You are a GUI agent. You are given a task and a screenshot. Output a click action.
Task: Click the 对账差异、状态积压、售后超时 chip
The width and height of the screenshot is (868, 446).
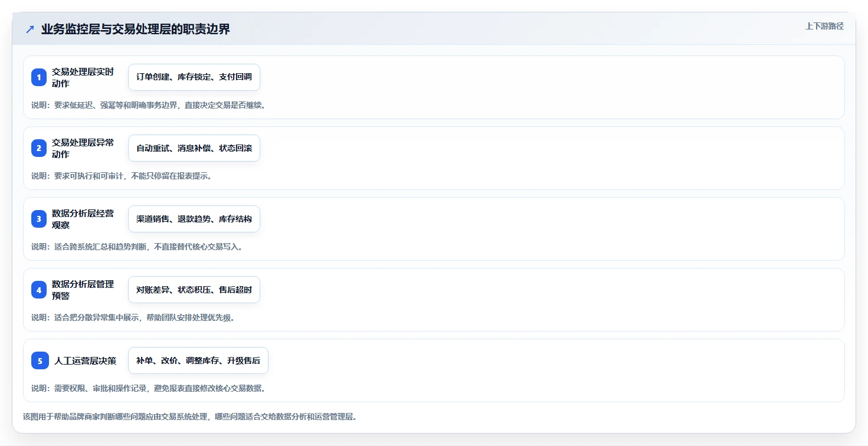[194, 290]
